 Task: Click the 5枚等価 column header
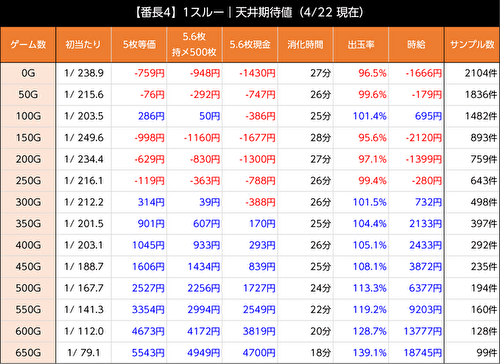(139, 45)
